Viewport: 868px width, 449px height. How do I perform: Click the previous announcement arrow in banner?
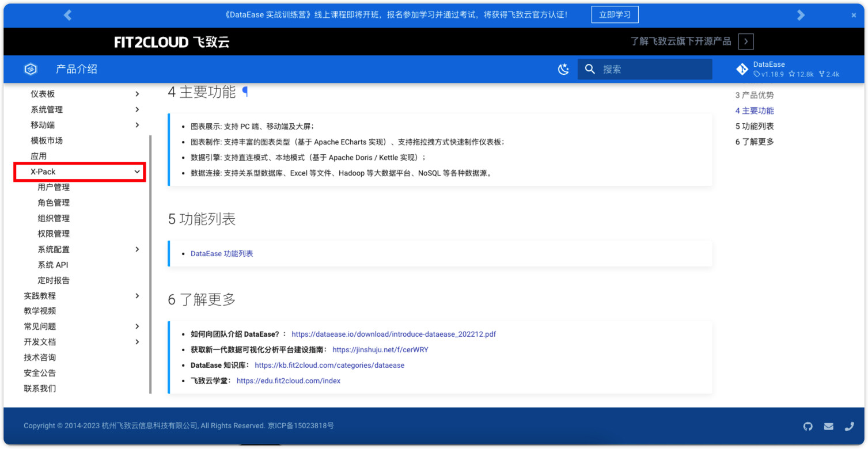coord(67,15)
